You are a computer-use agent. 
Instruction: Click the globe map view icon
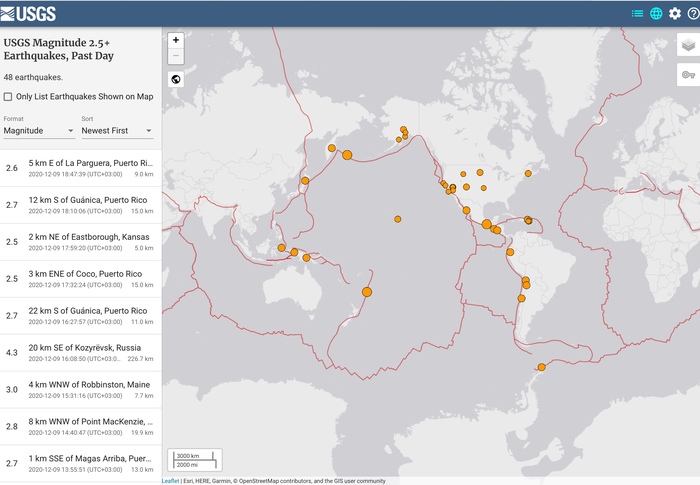pyautogui.click(x=656, y=13)
